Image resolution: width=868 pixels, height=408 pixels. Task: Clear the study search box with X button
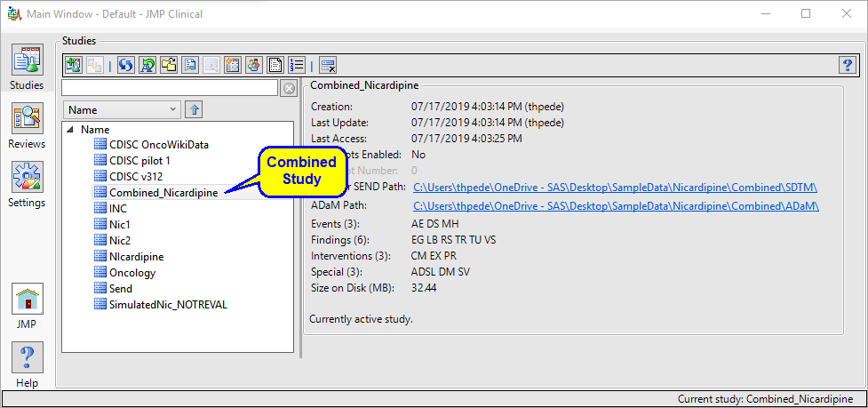pyautogui.click(x=289, y=88)
